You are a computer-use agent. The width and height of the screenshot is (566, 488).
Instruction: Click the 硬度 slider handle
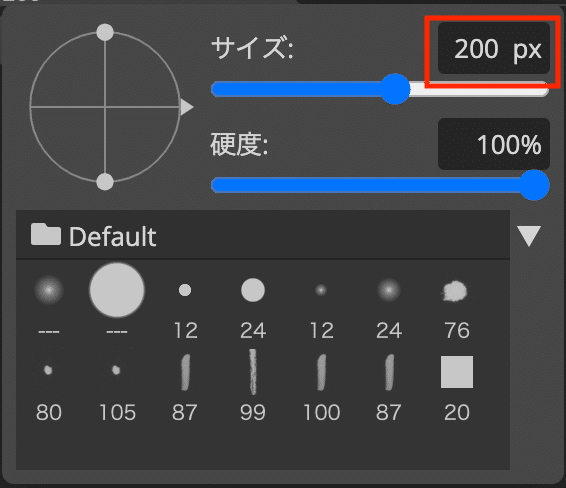[x=534, y=185]
